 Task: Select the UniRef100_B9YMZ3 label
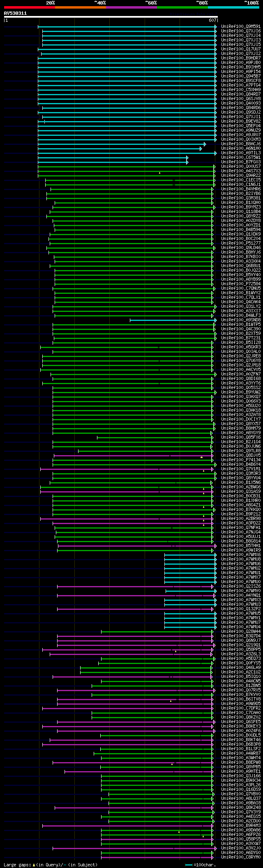241,207
